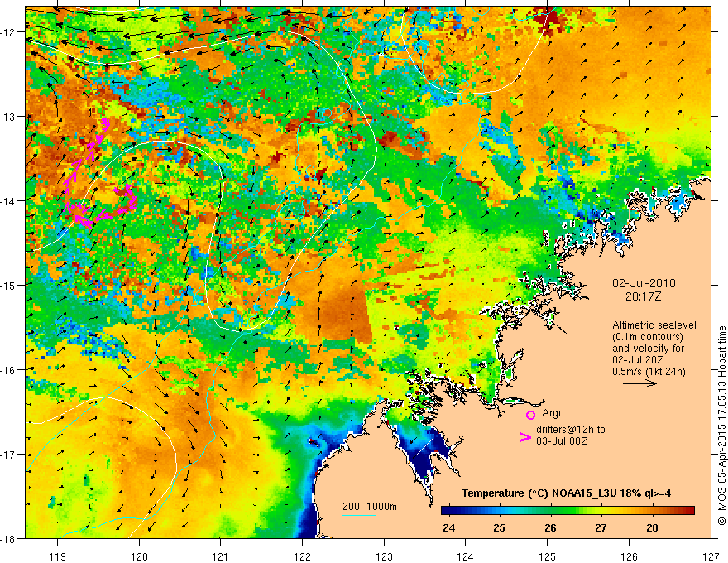Click the '200 1000m' isobath label
This screenshot has width=728, height=563.
tap(370, 507)
